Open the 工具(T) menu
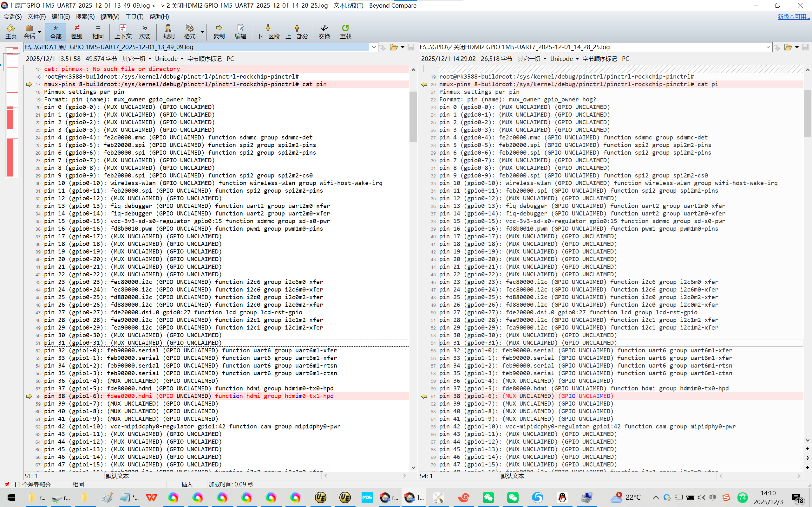Screen dimensions: 812x507 point(134,16)
